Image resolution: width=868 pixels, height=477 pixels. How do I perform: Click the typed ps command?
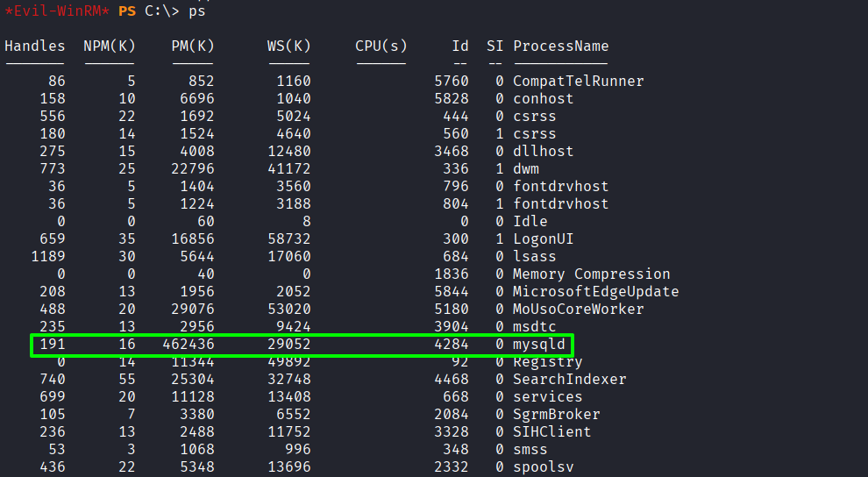(197, 10)
